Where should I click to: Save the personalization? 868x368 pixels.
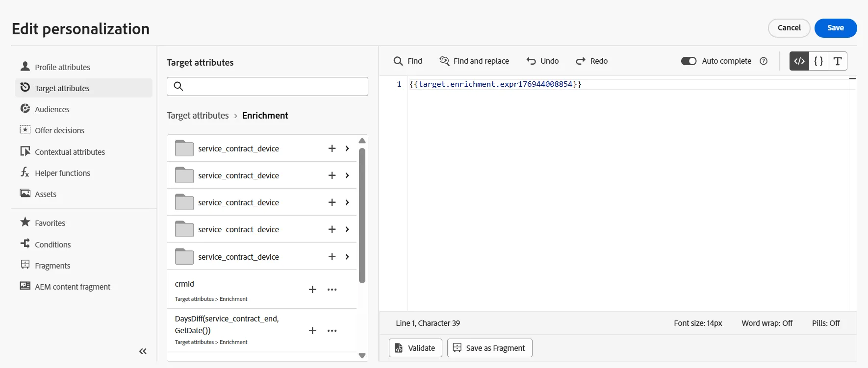pos(836,28)
